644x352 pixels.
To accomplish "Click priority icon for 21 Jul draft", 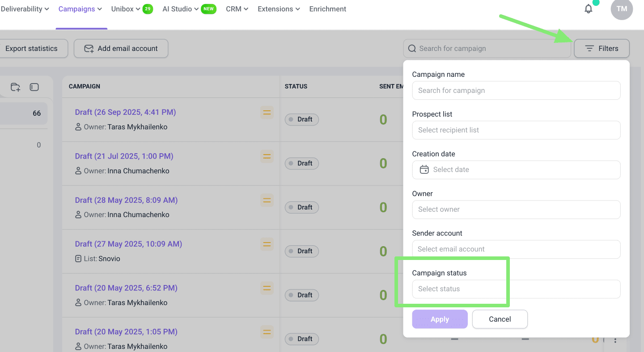I will click(x=267, y=156).
